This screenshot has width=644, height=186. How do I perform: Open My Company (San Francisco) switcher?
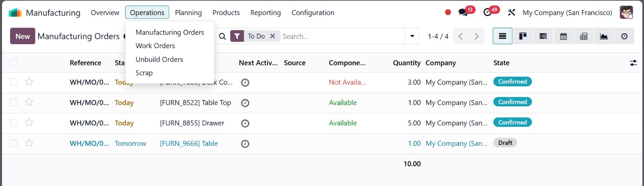point(567,12)
